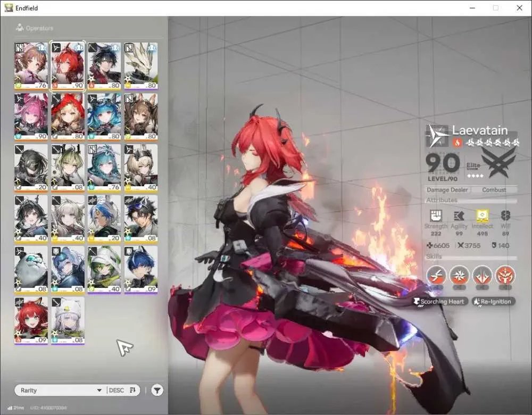Screen dimensions: 532x415
Task: View the red horned ultimate skill icon
Action: tap(505, 275)
